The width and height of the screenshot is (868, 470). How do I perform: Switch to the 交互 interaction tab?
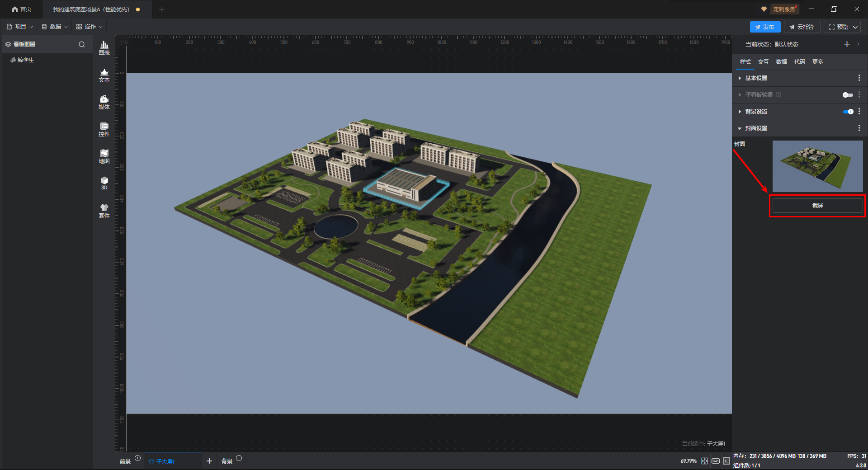coord(764,62)
